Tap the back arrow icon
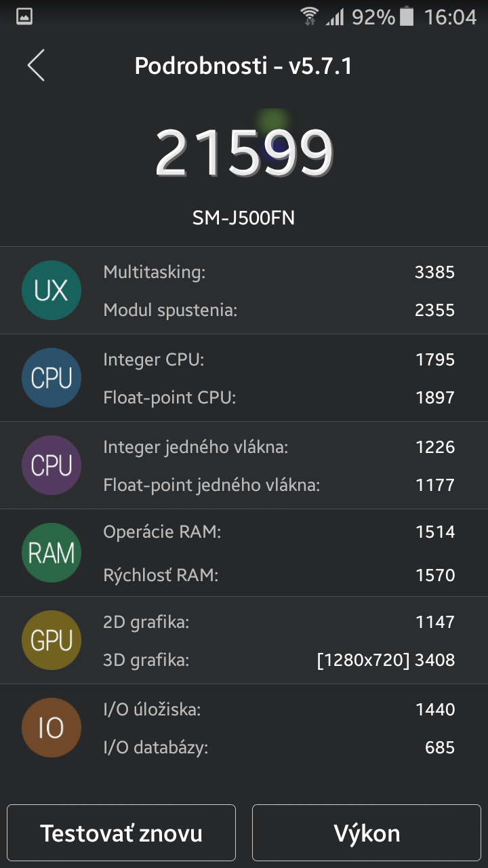Viewport: 488px width, 868px height. tap(36, 66)
